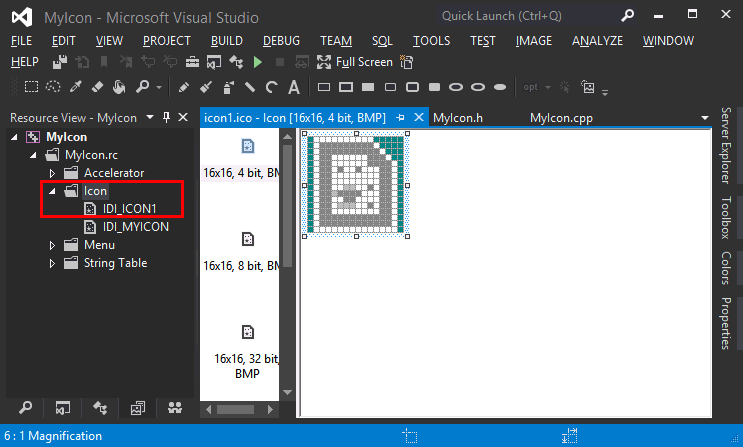Select the Fill bucket tool
The height and width of the screenshot is (447, 743).
tap(119, 87)
